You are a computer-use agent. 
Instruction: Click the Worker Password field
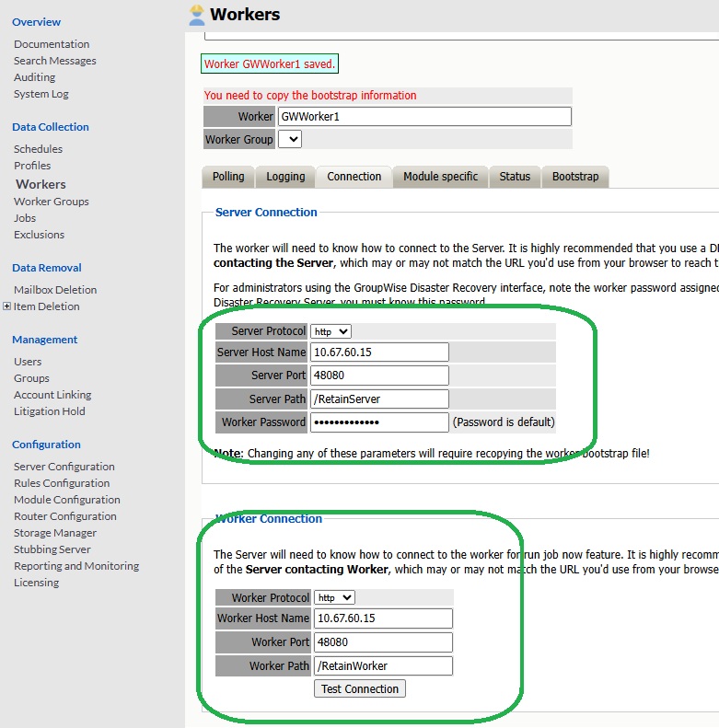pos(379,422)
